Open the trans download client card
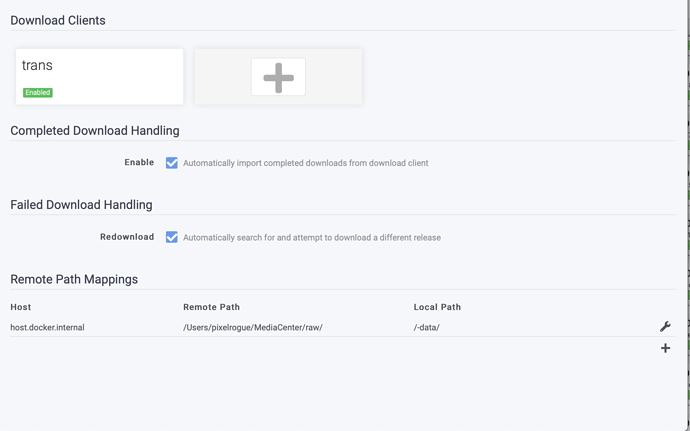Screen dimensions: 690x431 [100, 72]
